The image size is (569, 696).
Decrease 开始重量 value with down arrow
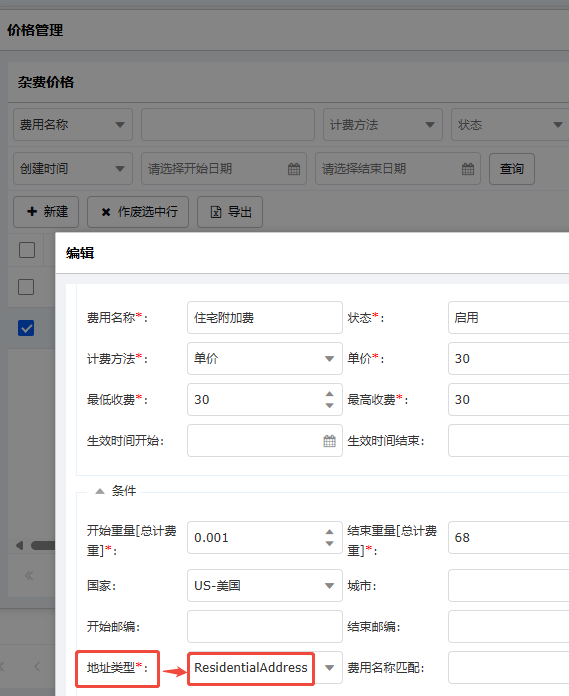(329, 544)
